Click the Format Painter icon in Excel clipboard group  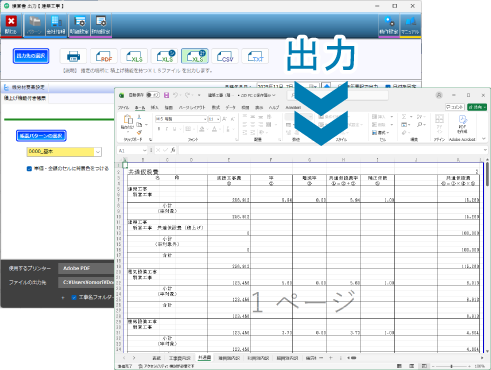point(139,132)
